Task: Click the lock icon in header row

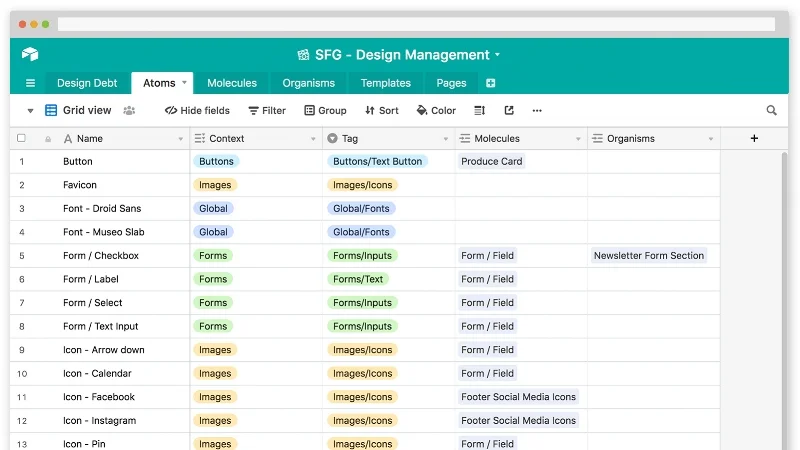Action: coord(48,139)
